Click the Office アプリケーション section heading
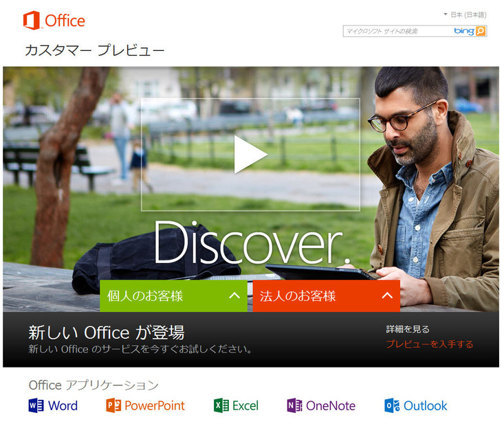Screen dimensions: 504x426 click(x=94, y=385)
